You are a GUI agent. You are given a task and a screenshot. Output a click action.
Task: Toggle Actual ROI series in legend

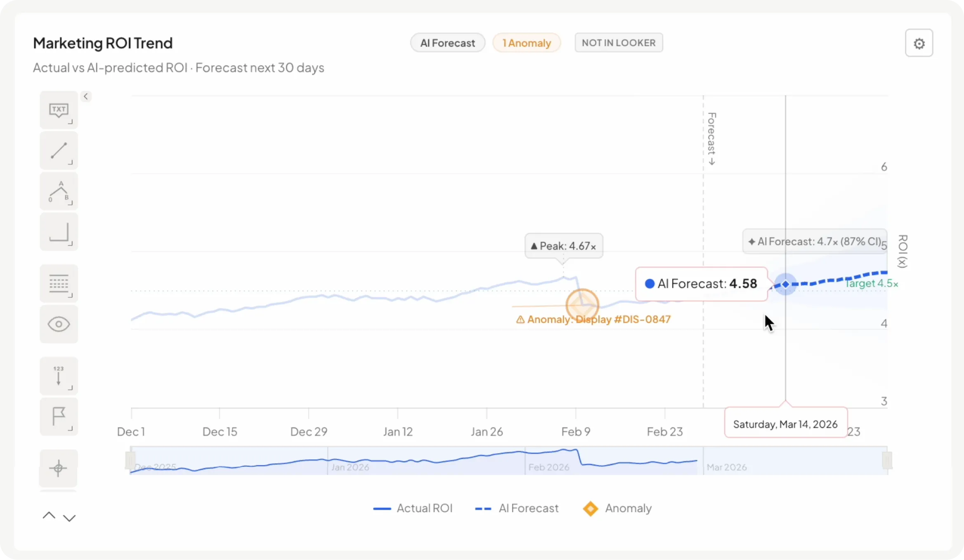click(413, 508)
